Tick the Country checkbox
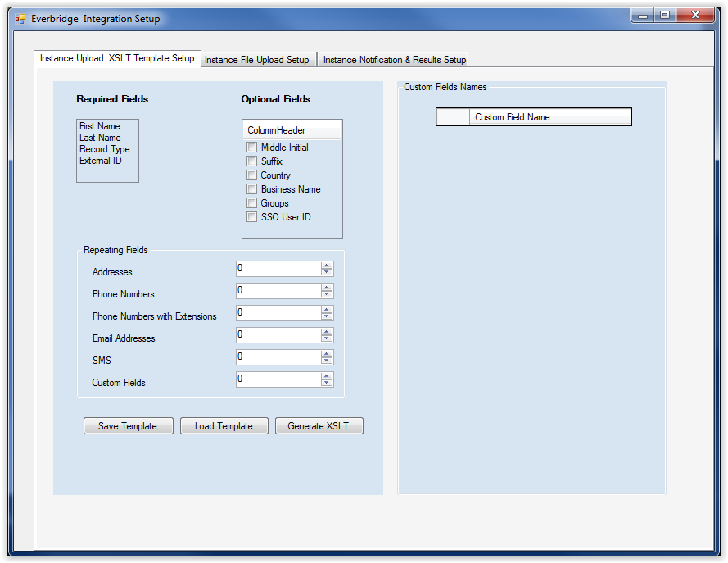728x563 pixels. pos(251,175)
